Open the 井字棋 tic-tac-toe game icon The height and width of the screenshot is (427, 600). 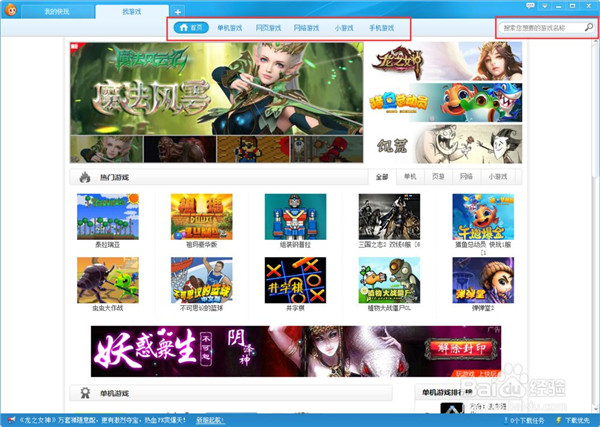[295, 280]
